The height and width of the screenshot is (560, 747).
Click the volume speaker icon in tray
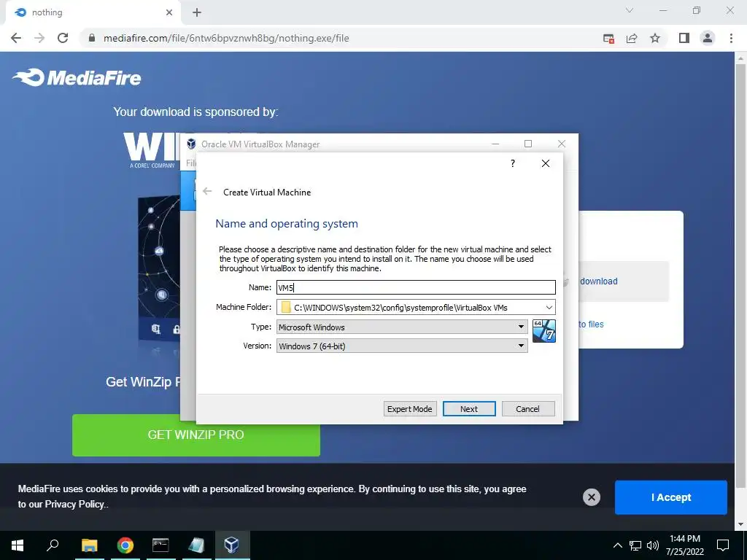[653, 545]
